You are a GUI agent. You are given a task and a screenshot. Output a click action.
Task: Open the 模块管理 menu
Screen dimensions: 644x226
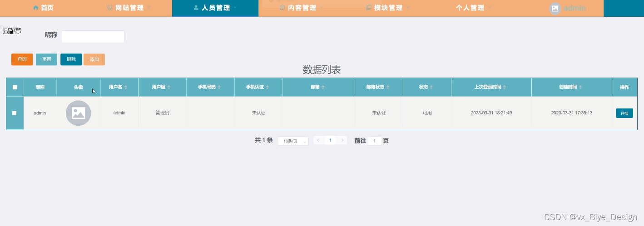(388, 8)
